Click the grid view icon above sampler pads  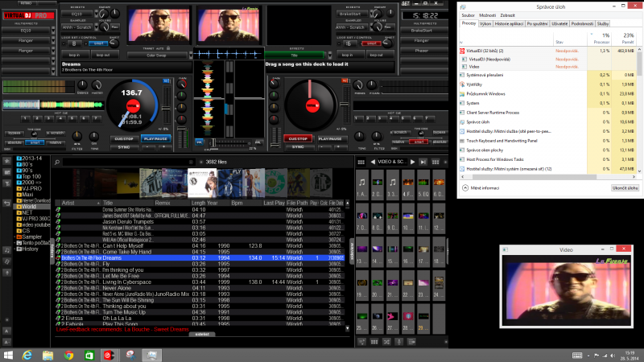coord(361,162)
